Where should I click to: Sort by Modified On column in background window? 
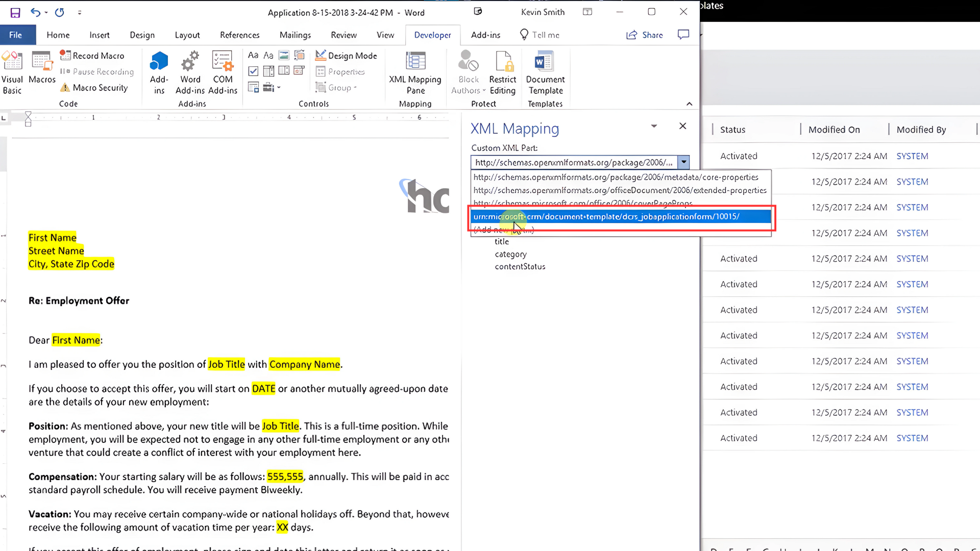tap(834, 130)
